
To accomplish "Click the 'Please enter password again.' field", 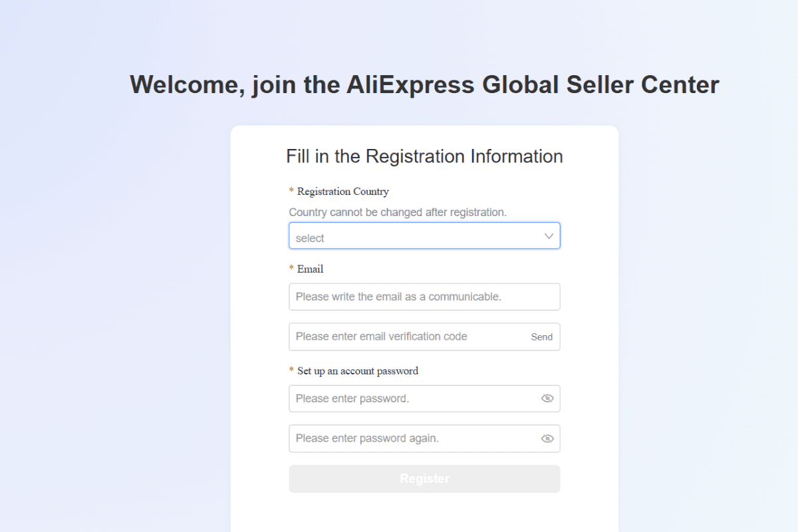I will 424,438.
